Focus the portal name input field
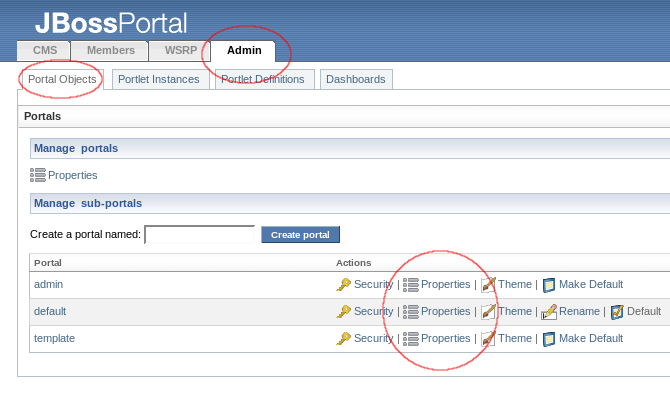 (x=200, y=235)
